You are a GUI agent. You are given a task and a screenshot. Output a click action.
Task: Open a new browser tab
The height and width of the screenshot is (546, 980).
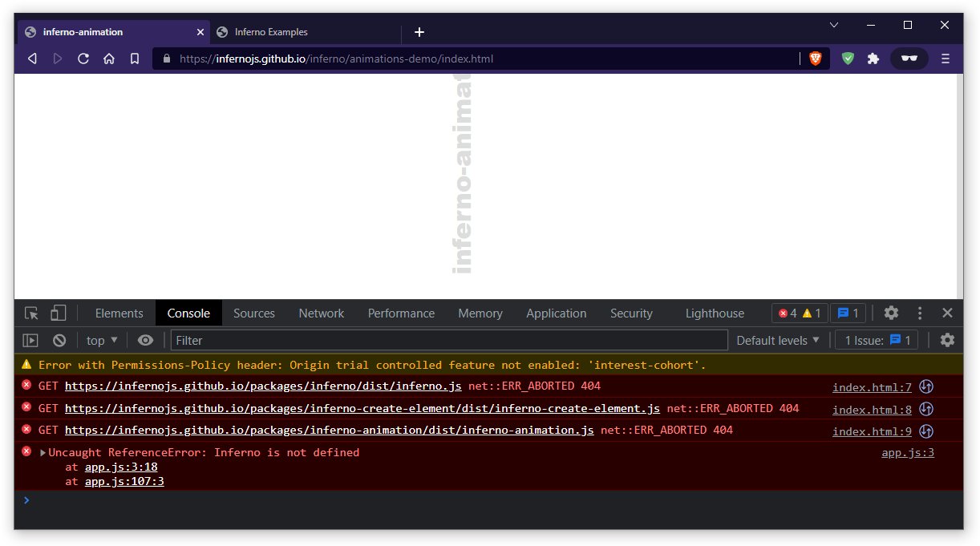(x=419, y=32)
